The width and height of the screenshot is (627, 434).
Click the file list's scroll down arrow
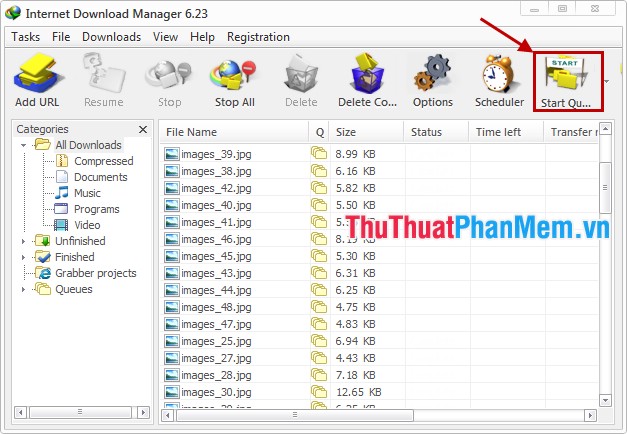click(605, 400)
